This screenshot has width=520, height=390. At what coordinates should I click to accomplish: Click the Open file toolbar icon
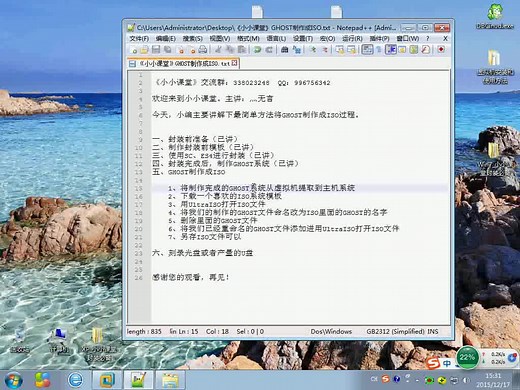pos(145,50)
